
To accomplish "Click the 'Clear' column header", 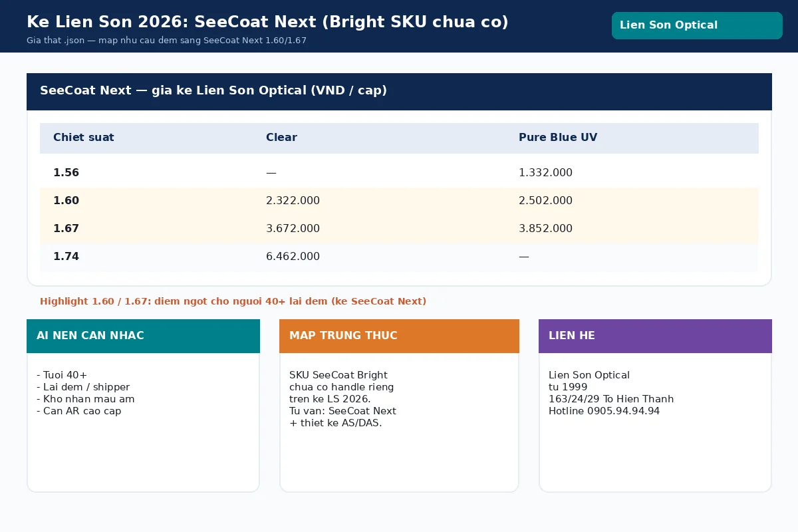I will click(x=281, y=138).
